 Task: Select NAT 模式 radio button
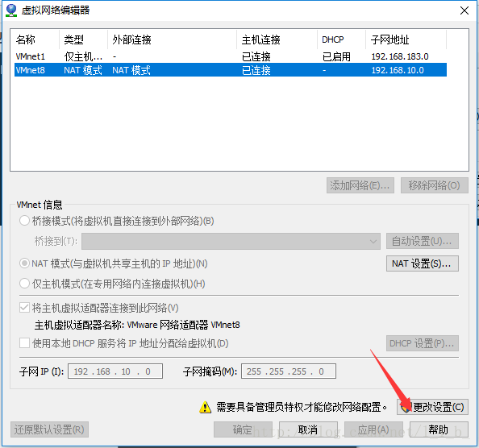point(24,263)
